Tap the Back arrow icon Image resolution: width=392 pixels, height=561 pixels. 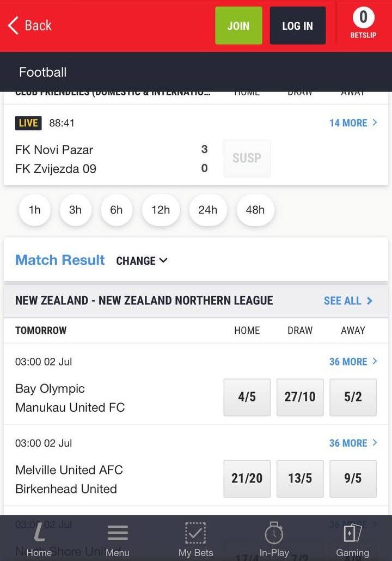click(x=14, y=26)
